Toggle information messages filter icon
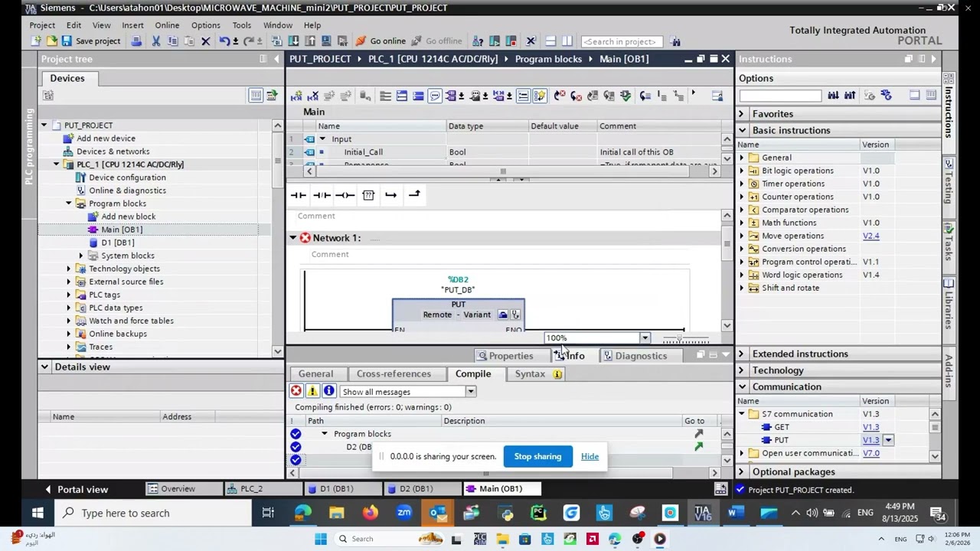 (329, 391)
